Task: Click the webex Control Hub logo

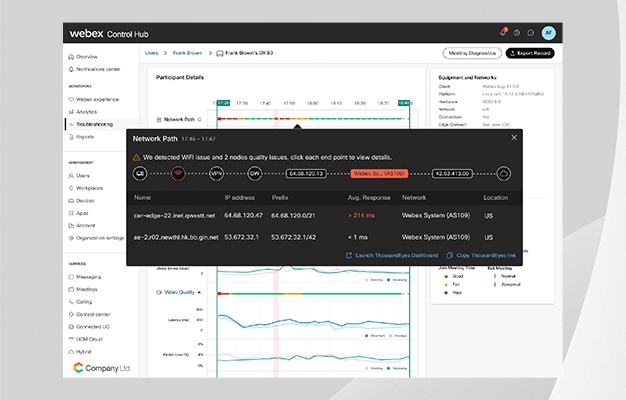Action: 109,34
